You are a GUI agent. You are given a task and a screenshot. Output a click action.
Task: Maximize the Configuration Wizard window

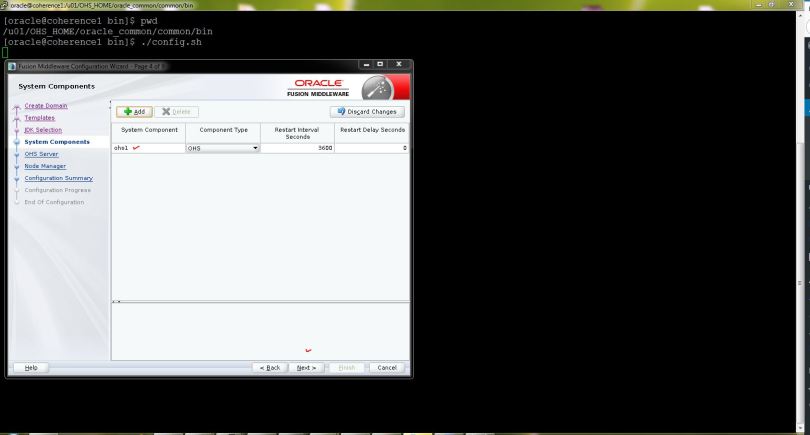[380, 65]
